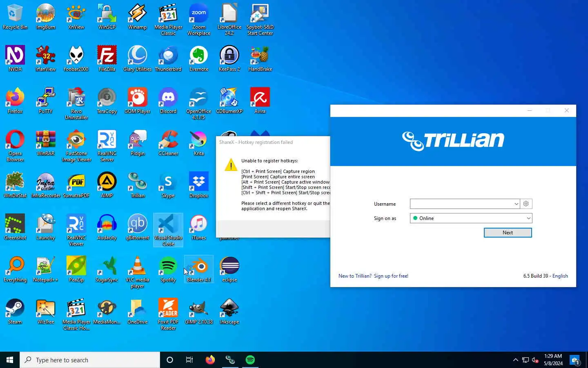Viewport: 588px width, 368px height.
Task: Click the Cortana circle on the taskbar
Action: click(170, 360)
